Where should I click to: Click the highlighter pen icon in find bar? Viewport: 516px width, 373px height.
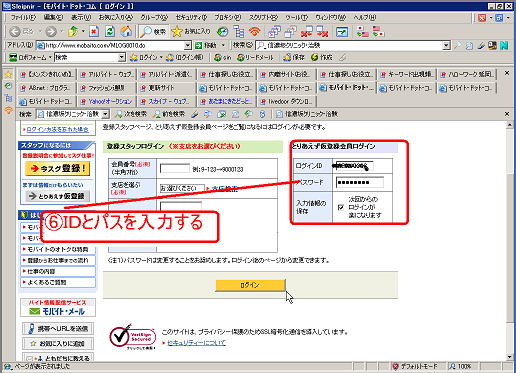195,114
